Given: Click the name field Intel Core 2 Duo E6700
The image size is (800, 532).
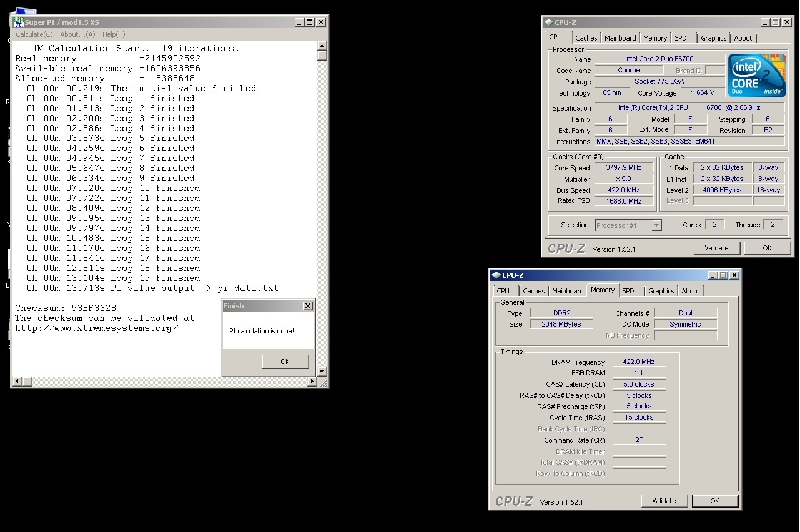Looking at the screenshot, I should pyautogui.click(x=659, y=59).
